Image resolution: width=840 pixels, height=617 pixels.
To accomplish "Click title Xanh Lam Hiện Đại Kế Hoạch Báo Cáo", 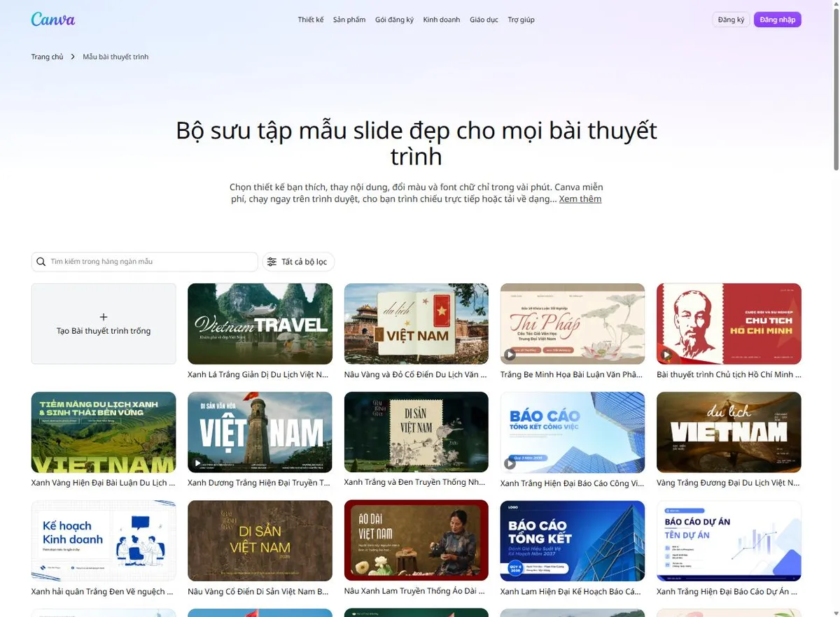I will pos(570,592).
